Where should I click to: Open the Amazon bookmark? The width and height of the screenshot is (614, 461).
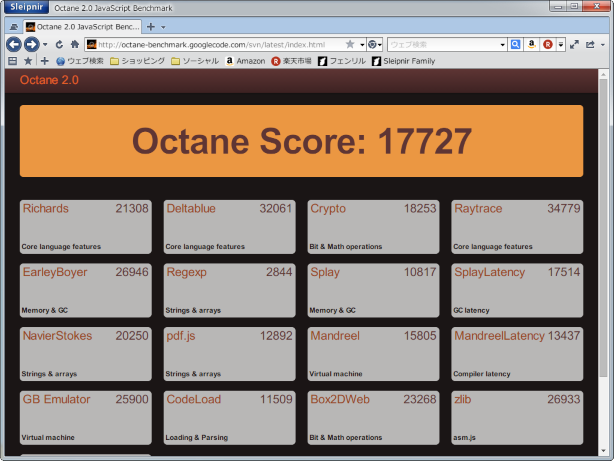(246, 61)
